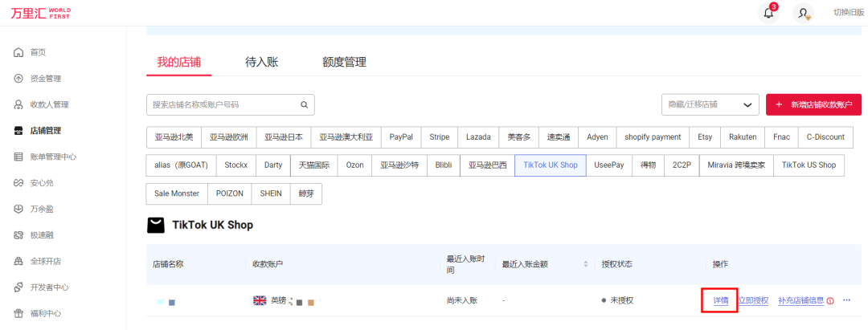
Task: Click the 福利中心 gift icon
Action: tap(18, 313)
